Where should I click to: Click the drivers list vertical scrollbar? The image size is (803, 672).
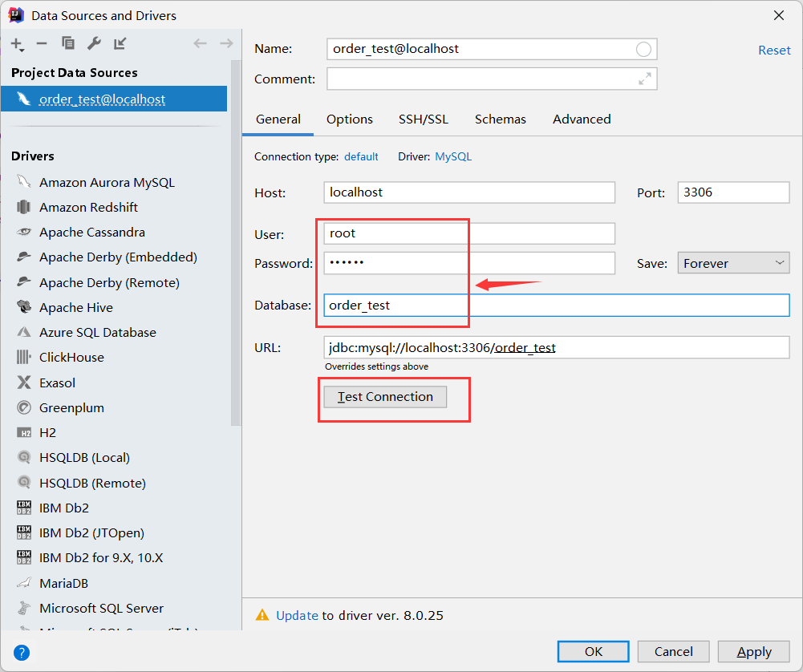236,243
